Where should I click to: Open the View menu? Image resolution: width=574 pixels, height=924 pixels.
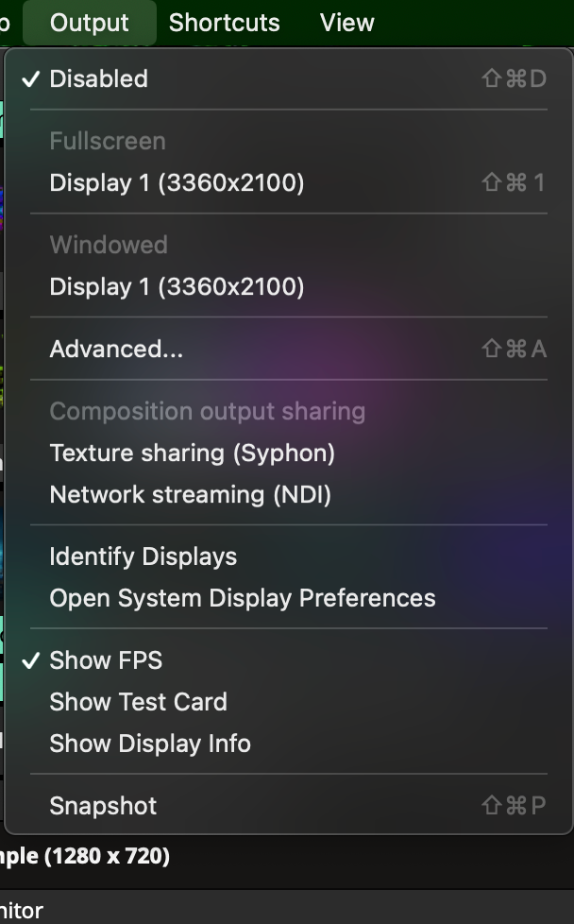click(346, 23)
